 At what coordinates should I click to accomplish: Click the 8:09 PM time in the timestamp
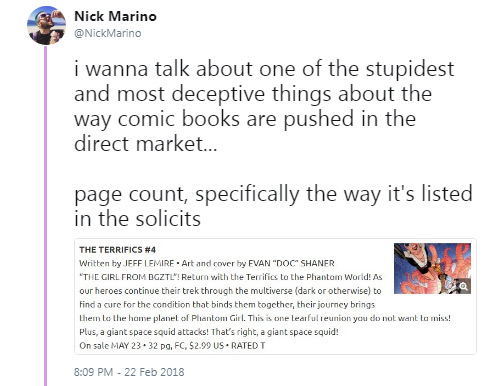(x=93, y=372)
